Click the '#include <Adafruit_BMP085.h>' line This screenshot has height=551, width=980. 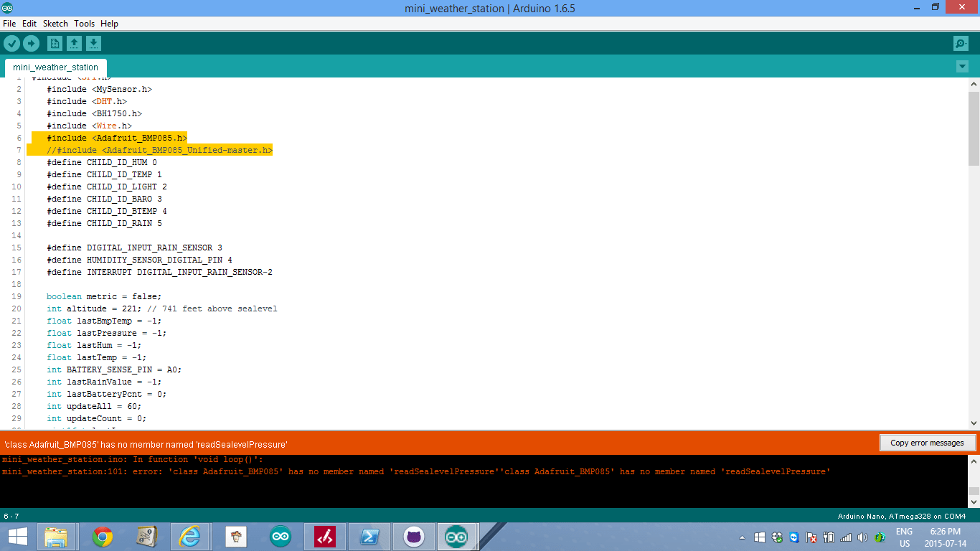(x=117, y=138)
